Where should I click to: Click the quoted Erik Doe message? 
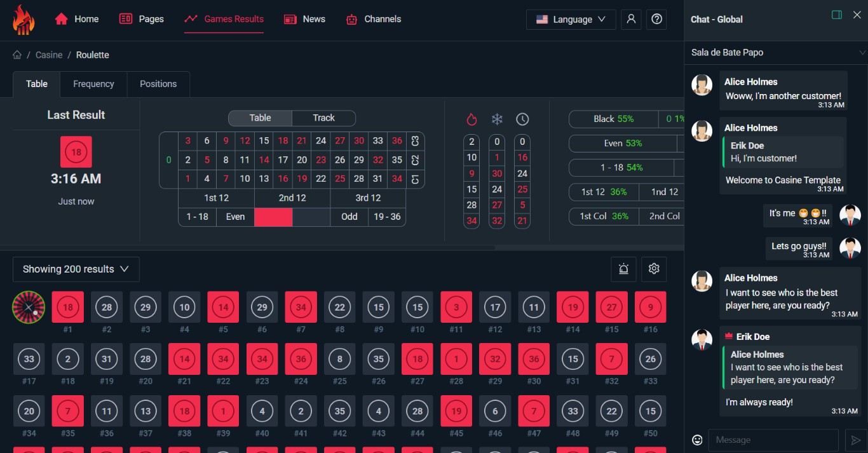pyautogui.click(x=783, y=152)
